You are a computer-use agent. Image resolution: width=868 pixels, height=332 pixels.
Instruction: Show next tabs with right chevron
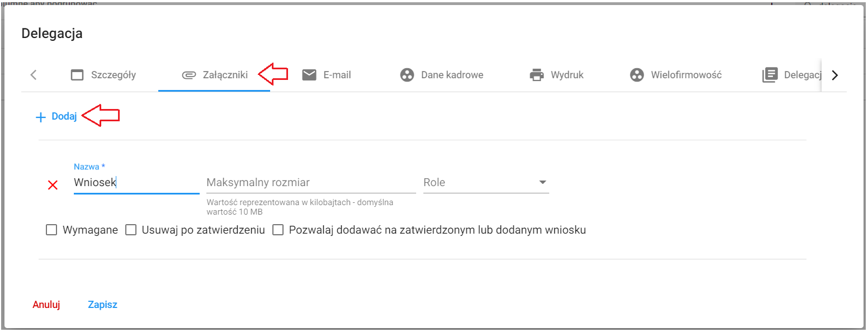click(835, 75)
